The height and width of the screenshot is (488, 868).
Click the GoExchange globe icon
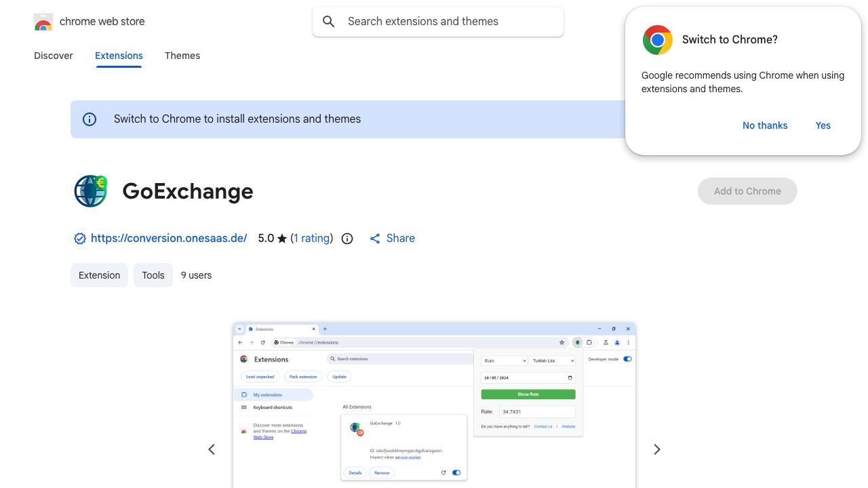pyautogui.click(x=91, y=191)
